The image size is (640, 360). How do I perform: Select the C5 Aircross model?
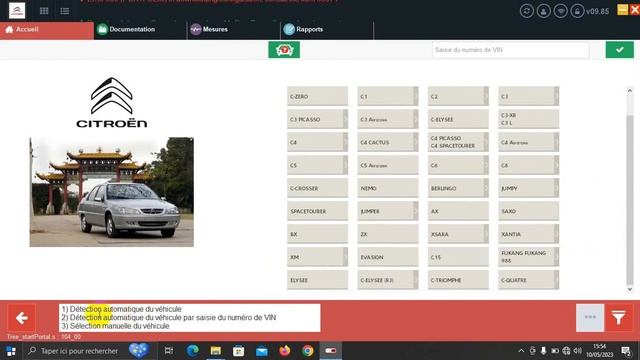click(388, 165)
